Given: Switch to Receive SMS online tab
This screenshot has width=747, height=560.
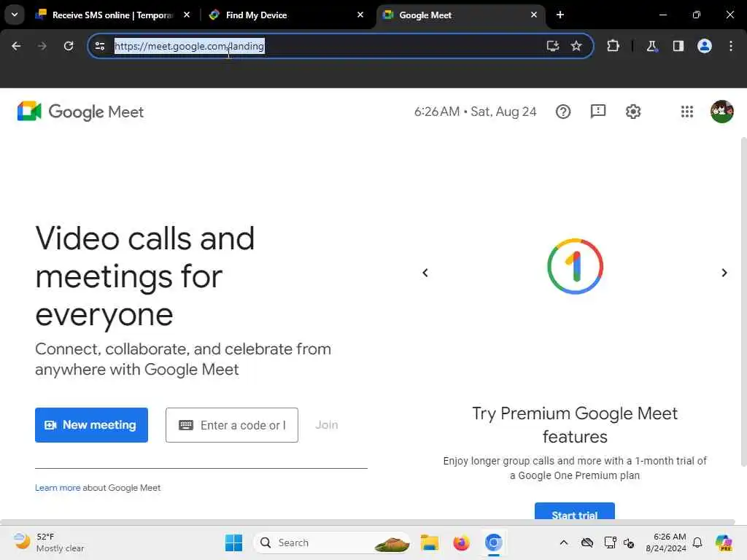Looking at the screenshot, I should pyautogui.click(x=112, y=15).
